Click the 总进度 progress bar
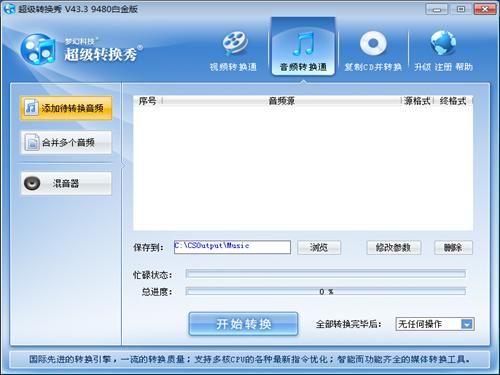 point(326,292)
